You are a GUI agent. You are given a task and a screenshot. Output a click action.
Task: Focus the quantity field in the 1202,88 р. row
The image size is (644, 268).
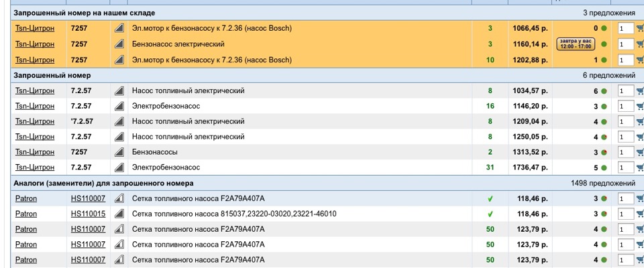625,60
